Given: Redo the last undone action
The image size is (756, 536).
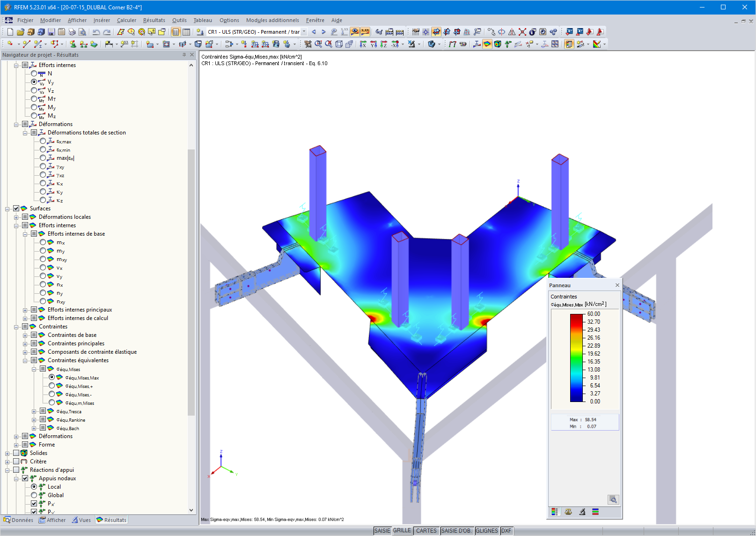Looking at the screenshot, I should (107, 32).
